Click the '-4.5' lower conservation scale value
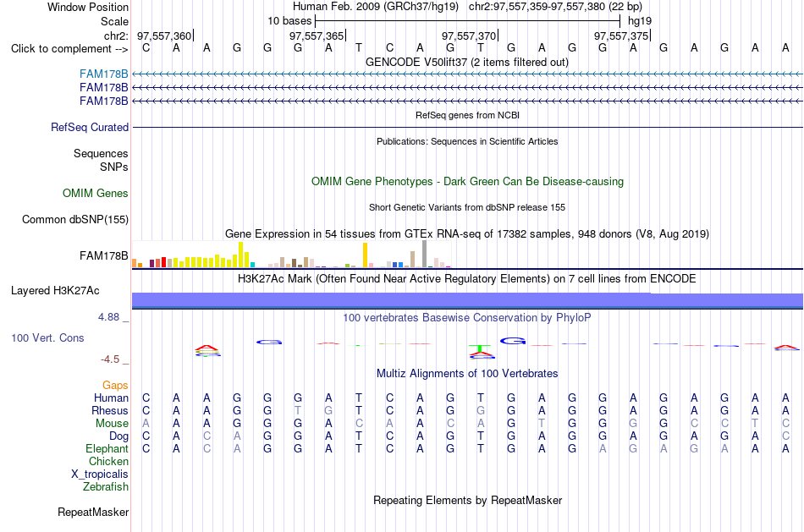The image size is (804, 532). pos(110,359)
